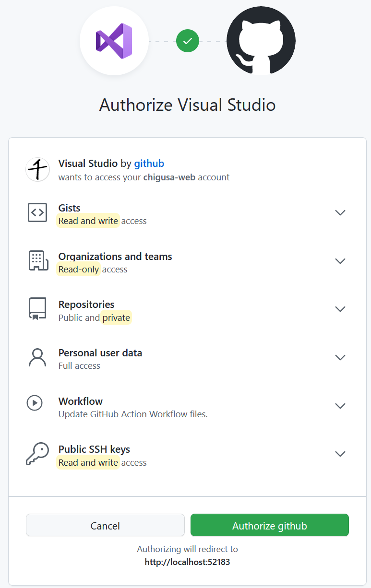Click the Authorize github button
The width and height of the screenshot is (371, 588).
(270, 525)
